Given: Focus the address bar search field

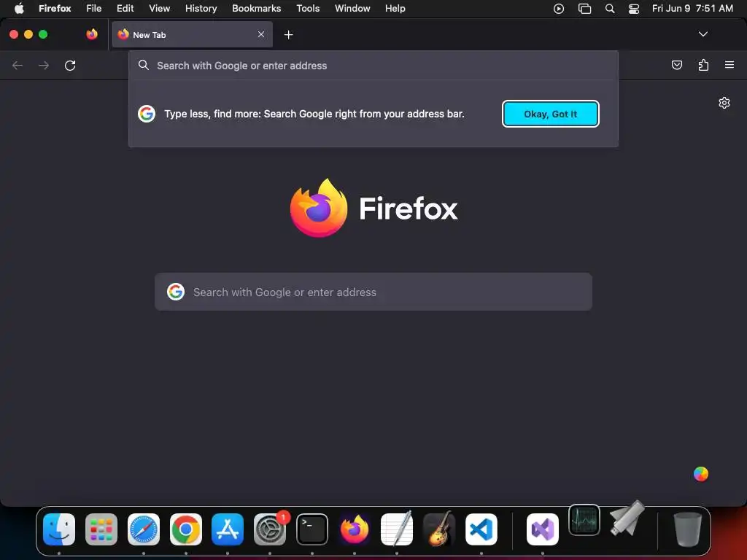Looking at the screenshot, I should 373,66.
